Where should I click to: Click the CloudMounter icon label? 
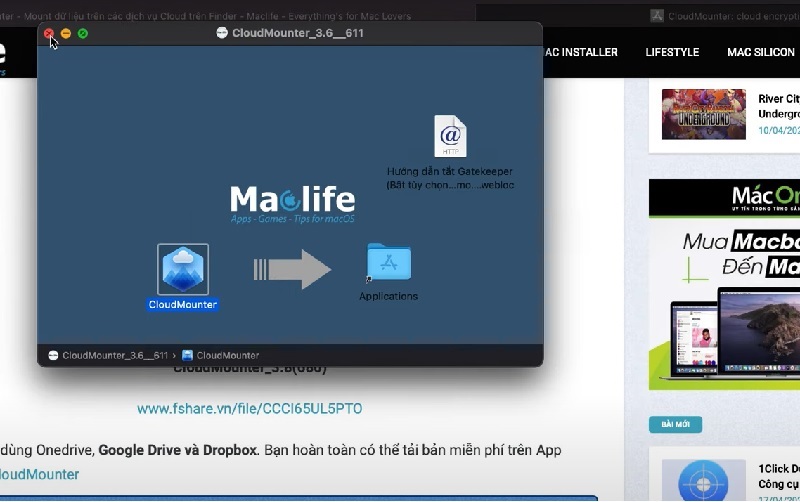183,305
